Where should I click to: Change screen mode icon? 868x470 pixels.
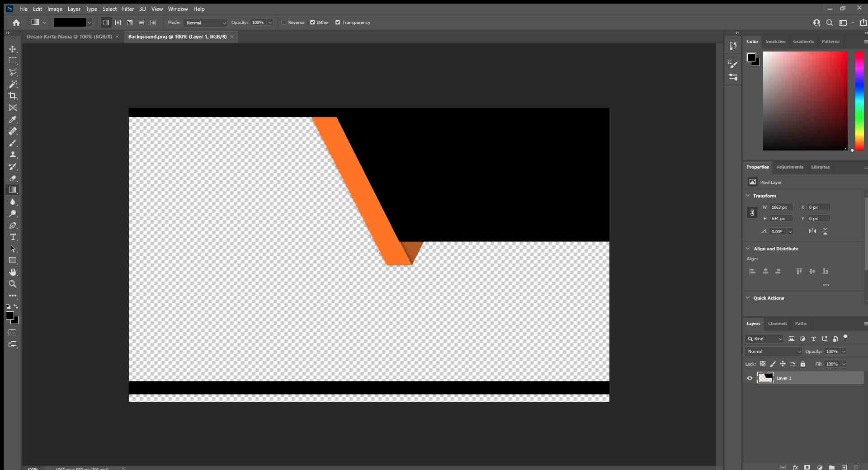pos(13,344)
